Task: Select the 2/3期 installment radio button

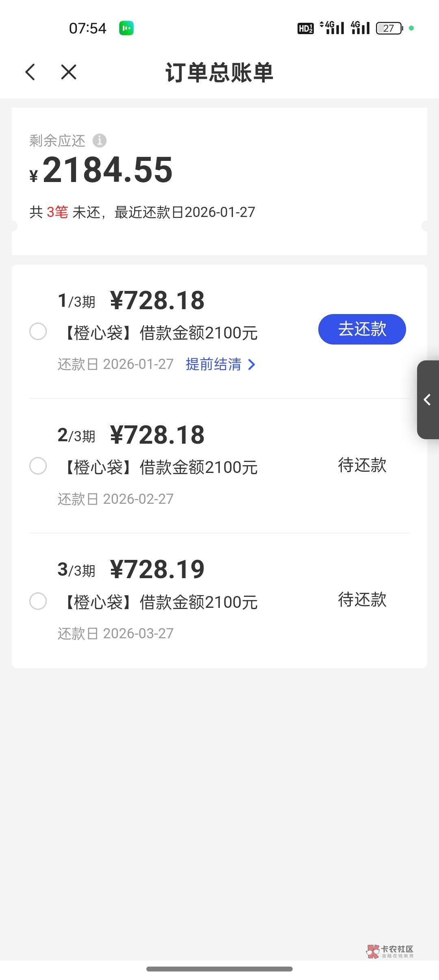Action: 38,466
